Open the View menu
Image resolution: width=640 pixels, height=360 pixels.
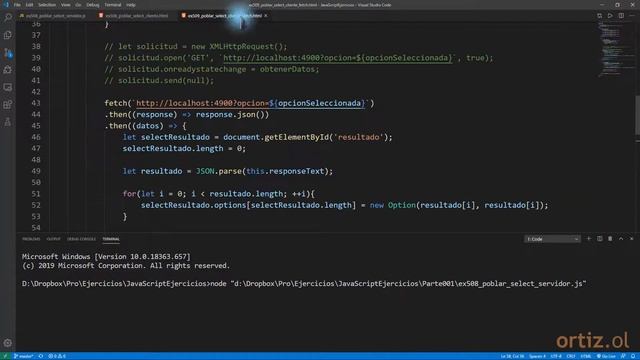tap(65, 5)
